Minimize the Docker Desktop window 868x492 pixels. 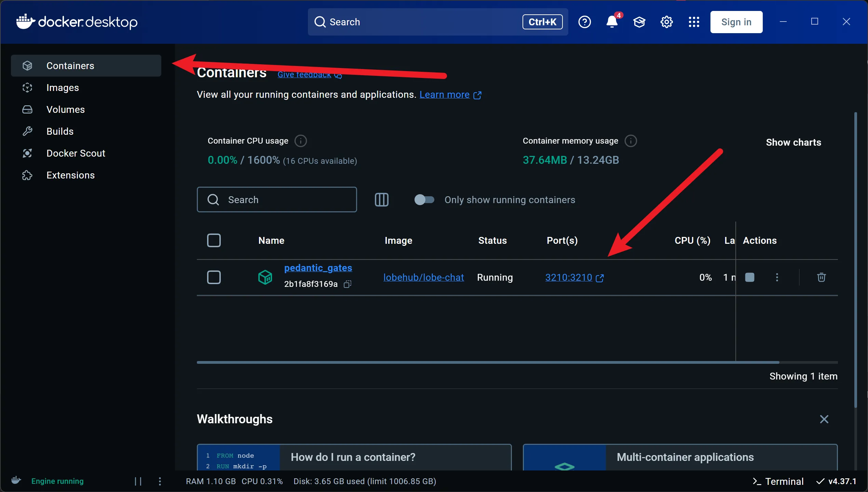click(783, 22)
